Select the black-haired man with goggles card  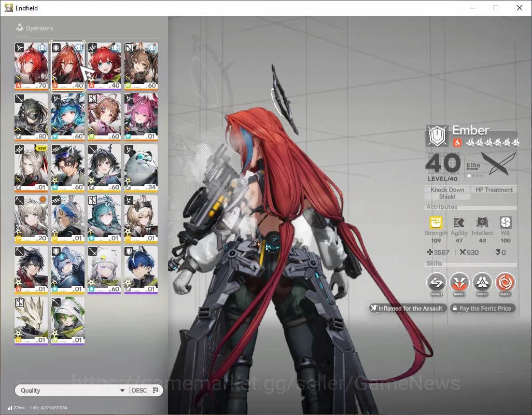point(67,168)
